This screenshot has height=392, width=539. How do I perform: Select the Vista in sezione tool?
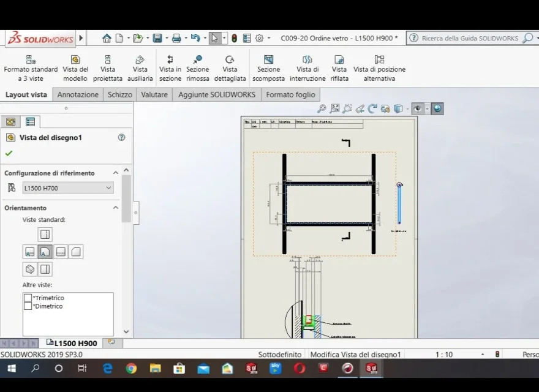click(170, 68)
